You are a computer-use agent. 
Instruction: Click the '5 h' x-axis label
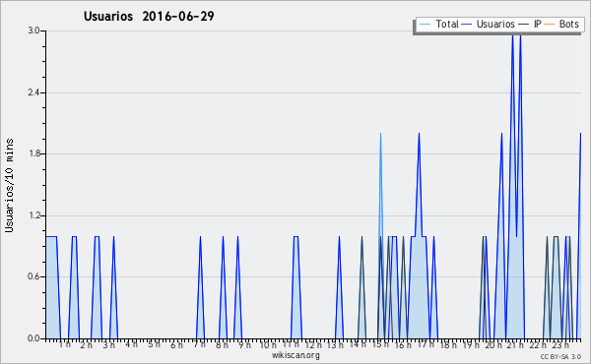[155, 344]
